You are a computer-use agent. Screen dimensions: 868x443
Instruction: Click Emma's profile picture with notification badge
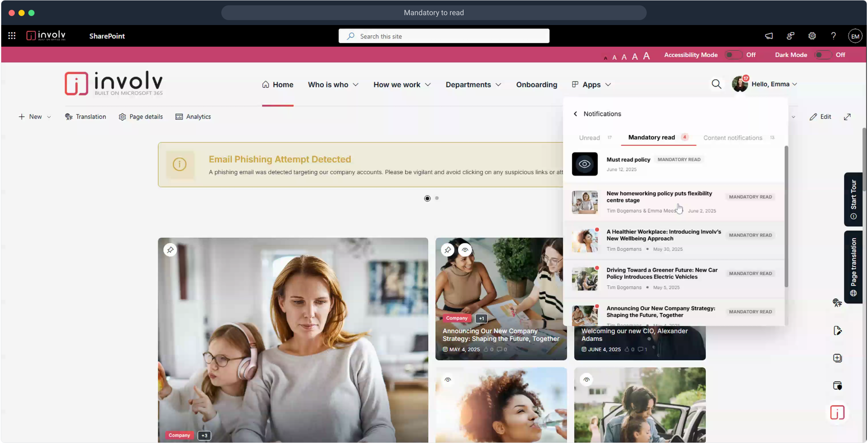tap(740, 84)
